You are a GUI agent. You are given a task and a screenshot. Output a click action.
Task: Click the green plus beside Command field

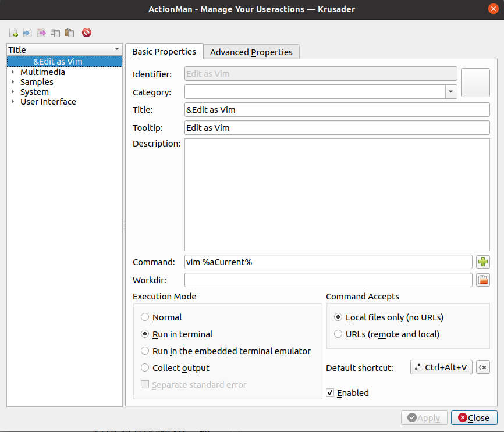click(x=482, y=262)
